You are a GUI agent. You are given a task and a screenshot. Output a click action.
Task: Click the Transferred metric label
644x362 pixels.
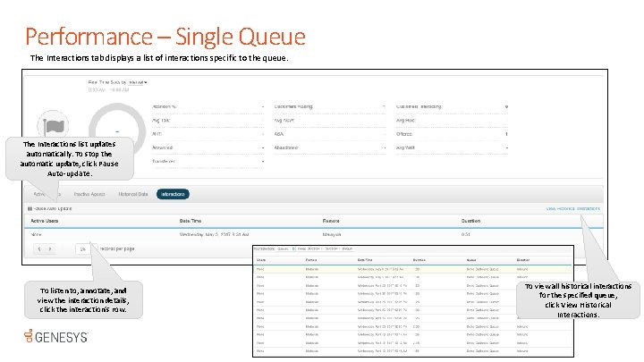(164, 161)
